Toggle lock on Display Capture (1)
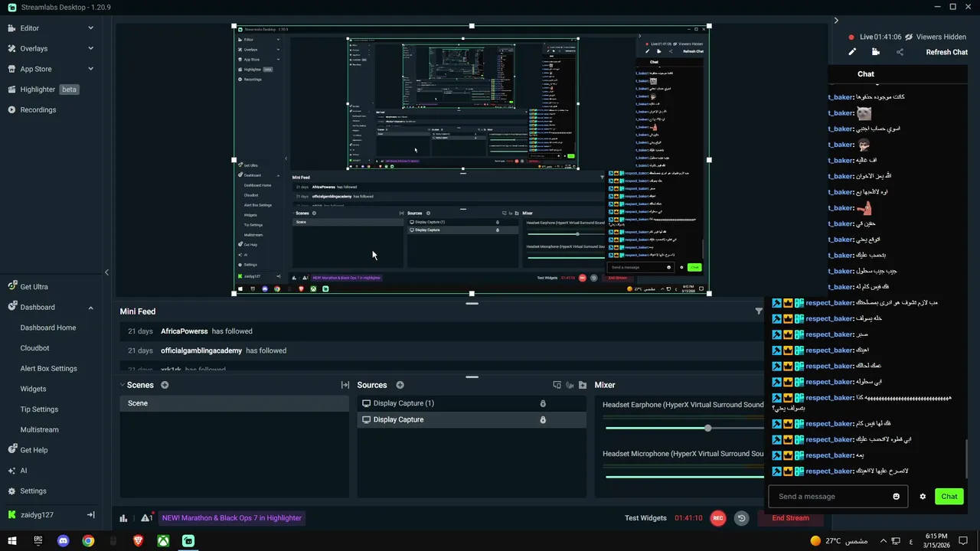980x551 pixels. click(x=543, y=403)
